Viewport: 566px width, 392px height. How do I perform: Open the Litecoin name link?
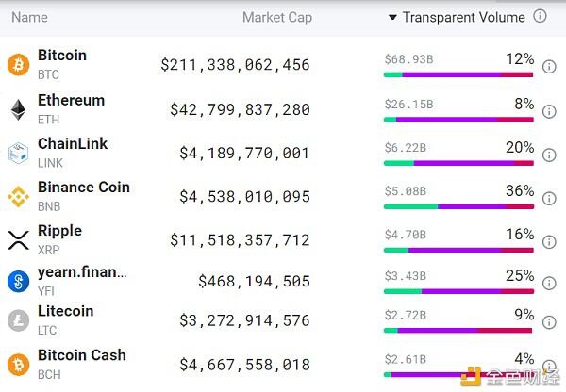(66, 311)
